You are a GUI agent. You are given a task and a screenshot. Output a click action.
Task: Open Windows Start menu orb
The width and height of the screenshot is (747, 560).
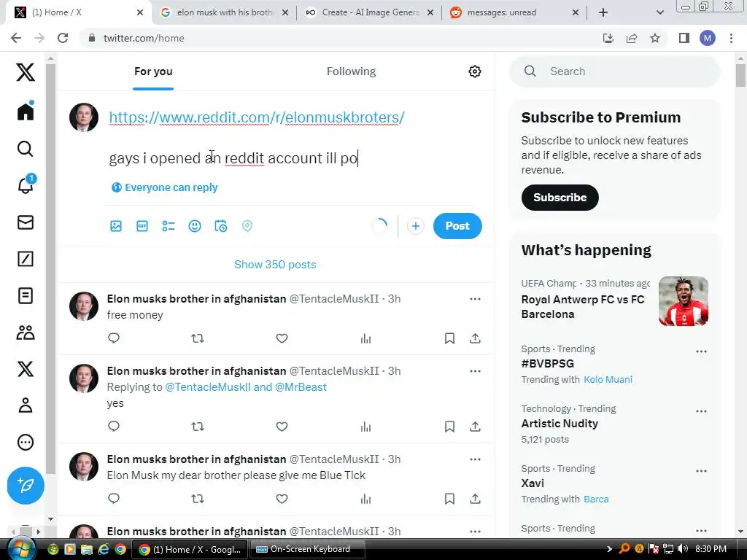[20, 549]
